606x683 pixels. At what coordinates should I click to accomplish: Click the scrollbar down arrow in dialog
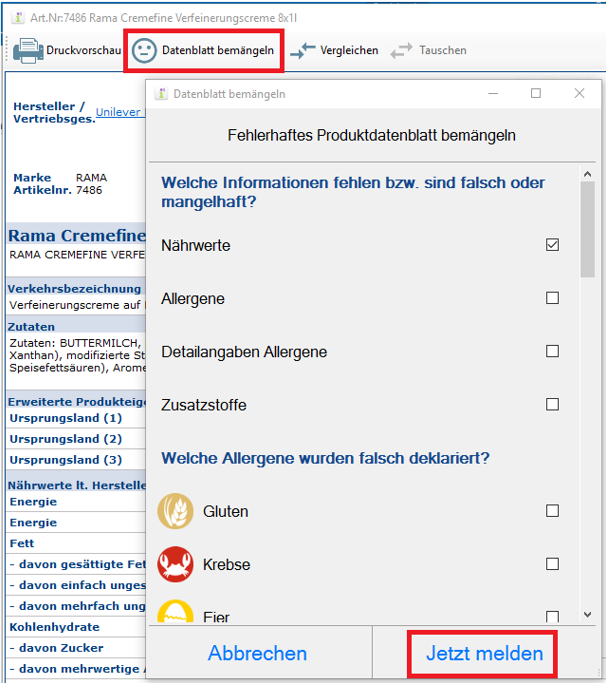(x=587, y=614)
